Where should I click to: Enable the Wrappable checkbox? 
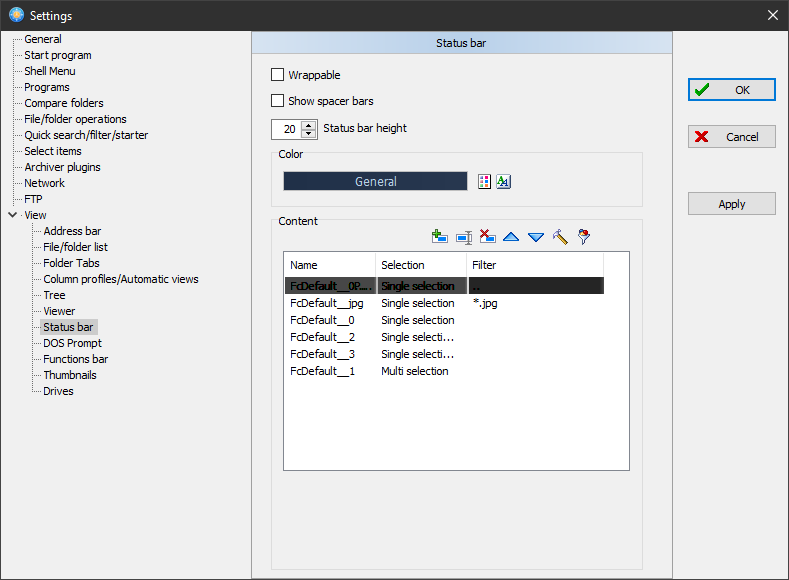(x=278, y=75)
